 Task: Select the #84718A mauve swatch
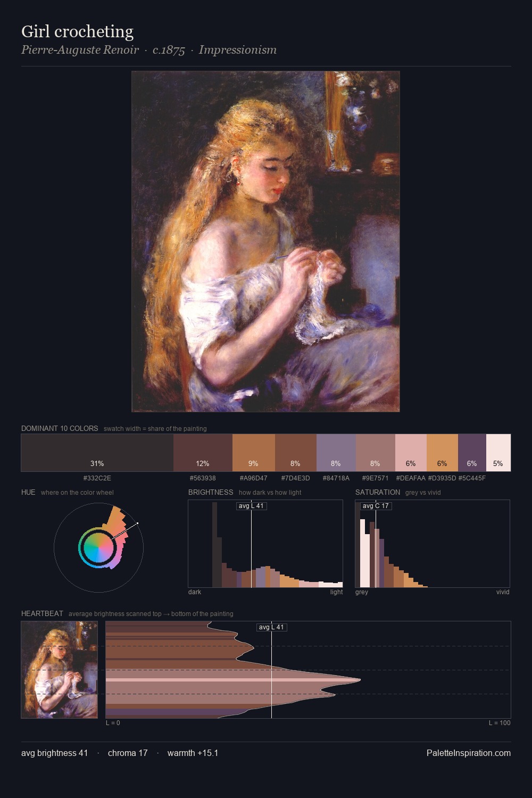click(x=336, y=453)
